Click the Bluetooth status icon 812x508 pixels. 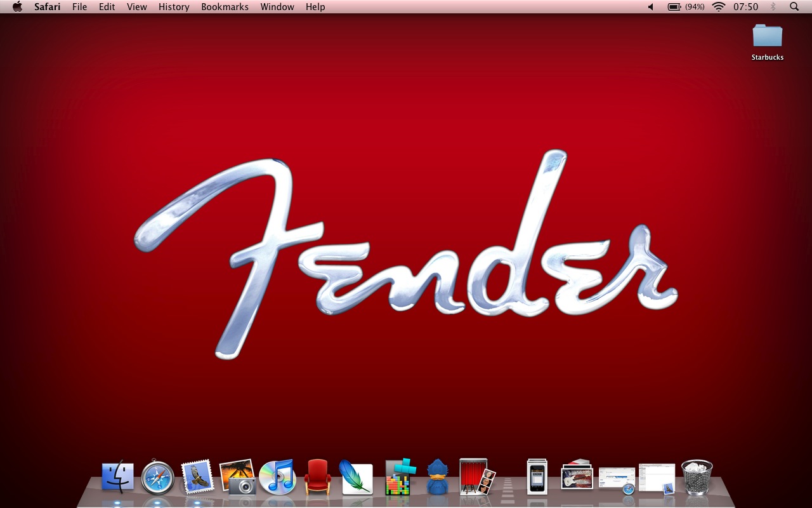coord(773,7)
